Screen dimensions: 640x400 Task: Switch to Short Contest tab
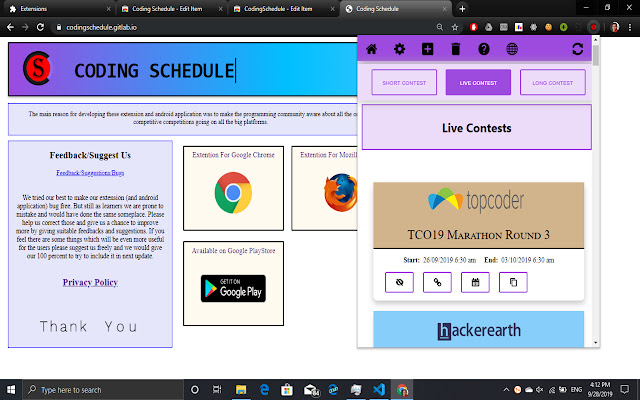click(404, 82)
